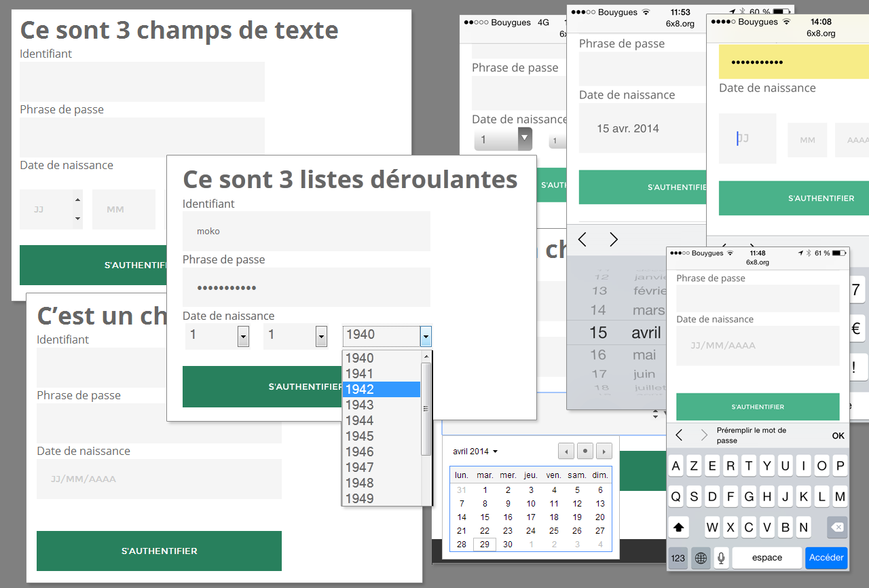Tap previous-field chevron above the AZERTY keyboard

click(679, 435)
